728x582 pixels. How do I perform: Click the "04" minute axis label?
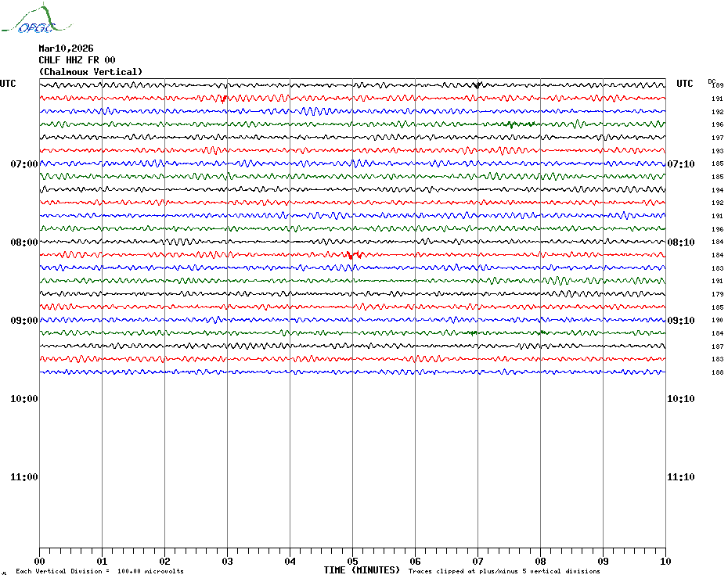[290, 562]
